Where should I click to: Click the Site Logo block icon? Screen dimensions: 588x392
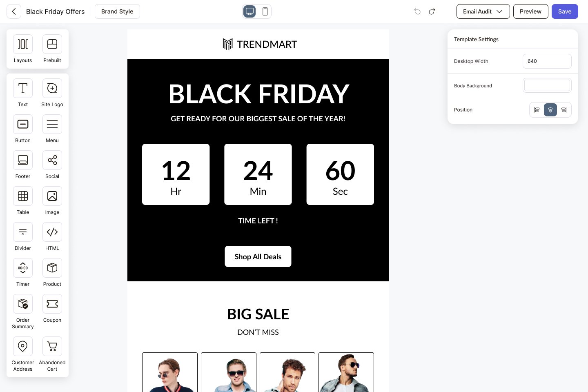coord(52,89)
